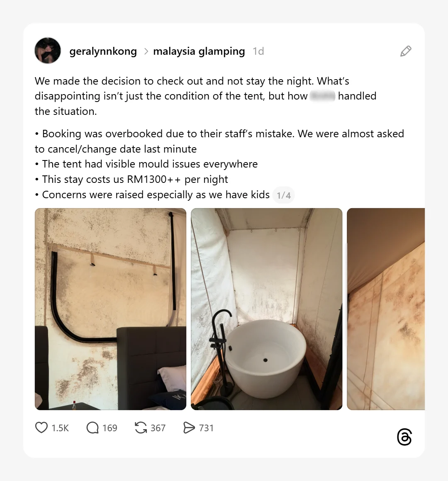Viewport: 448px width, 481px height.
Task: Open comments via speech bubble icon
Action: pyautogui.click(x=93, y=428)
